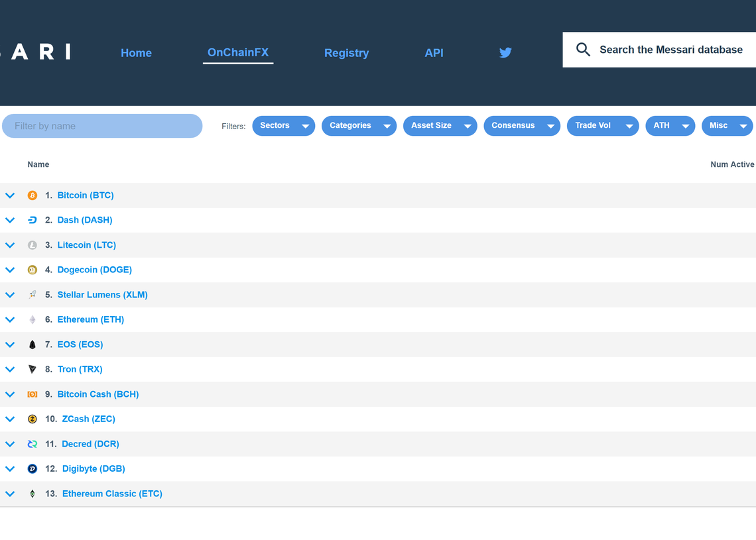The height and width of the screenshot is (540, 756).
Task: Open the Decred (DCR) link
Action: (x=91, y=444)
